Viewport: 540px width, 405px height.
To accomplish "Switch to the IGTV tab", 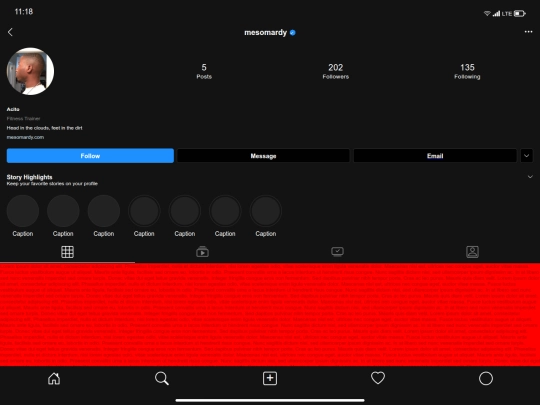I will pos(338,252).
